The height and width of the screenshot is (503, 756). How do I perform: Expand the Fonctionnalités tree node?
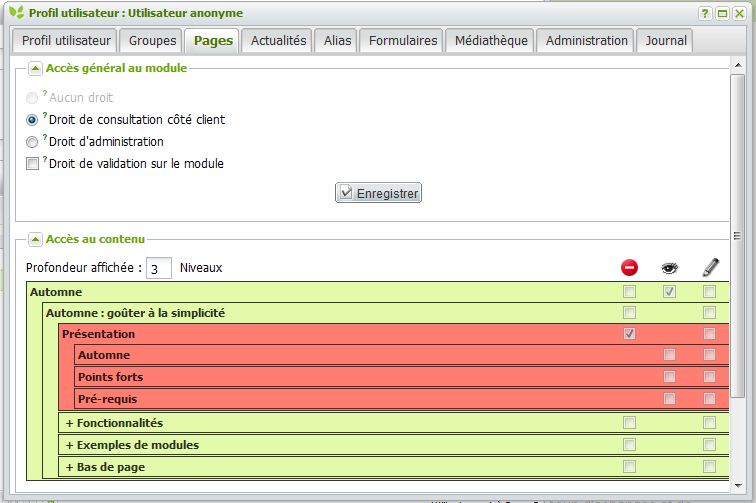[69, 423]
